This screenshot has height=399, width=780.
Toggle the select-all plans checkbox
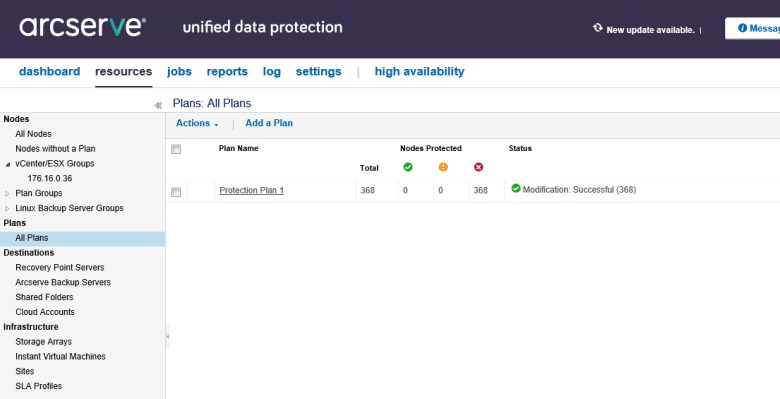tap(176, 149)
